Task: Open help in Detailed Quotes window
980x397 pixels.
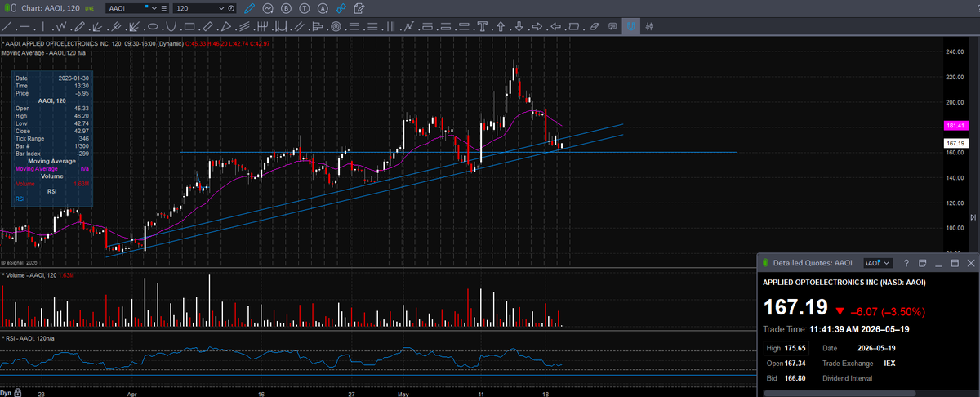Action: point(906,262)
